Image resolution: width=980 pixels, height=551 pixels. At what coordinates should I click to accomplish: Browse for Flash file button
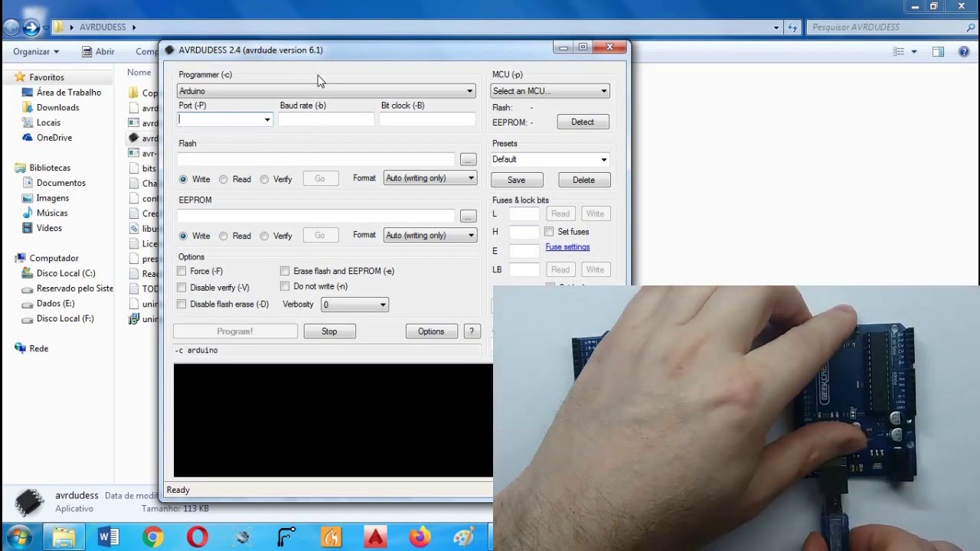pyautogui.click(x=468, y=159)
